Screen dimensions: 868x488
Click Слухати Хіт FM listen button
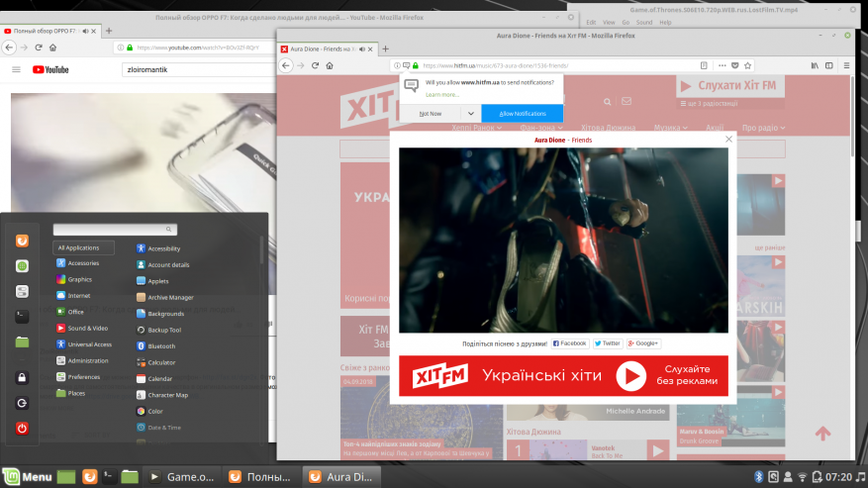[730, 86]
